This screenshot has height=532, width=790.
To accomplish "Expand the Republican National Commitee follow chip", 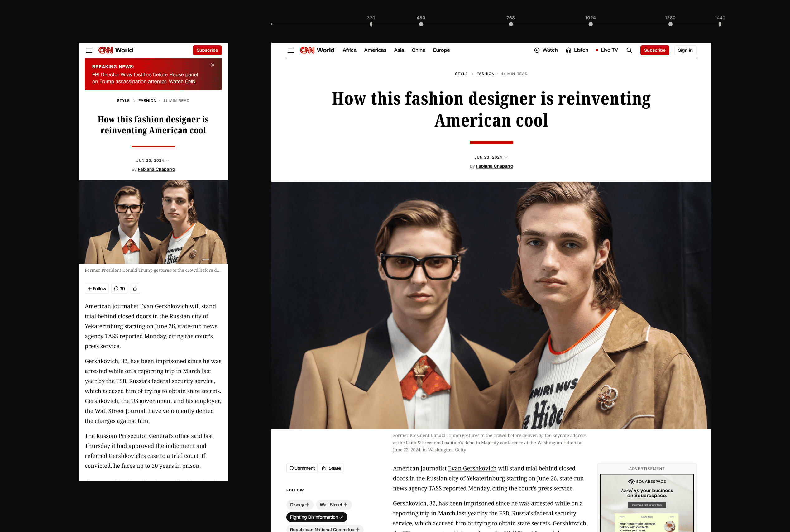I will pos(324,529).
